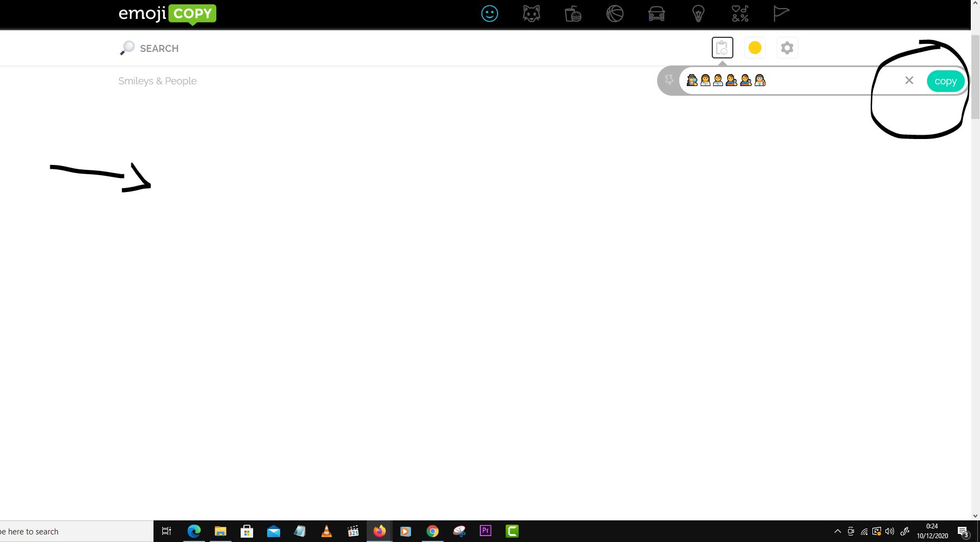Click the Windows taskbar search box
Screen dimensions: 980x542
pos(76,531)
